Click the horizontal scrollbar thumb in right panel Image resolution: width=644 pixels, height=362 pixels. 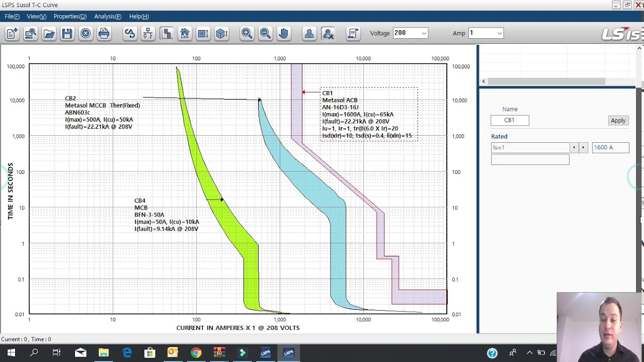click(546, 81)
